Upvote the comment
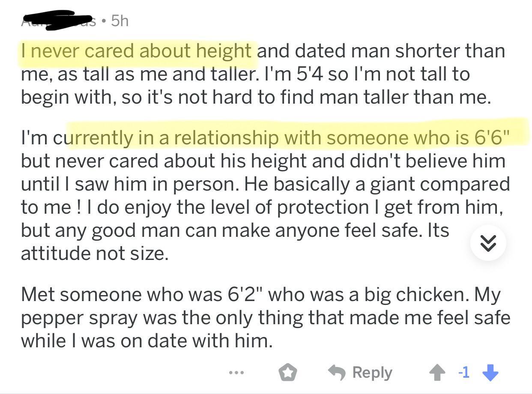The image size is (532, 394). pos(437,373)
